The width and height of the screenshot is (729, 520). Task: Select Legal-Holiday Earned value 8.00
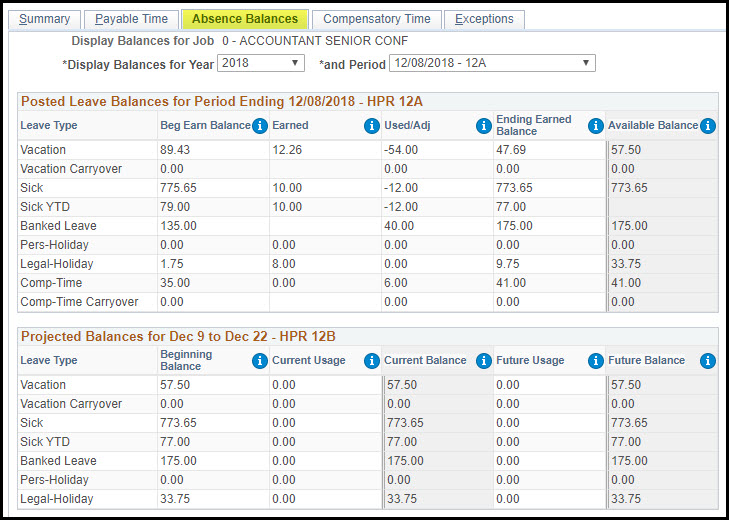[x=284, y=264]
